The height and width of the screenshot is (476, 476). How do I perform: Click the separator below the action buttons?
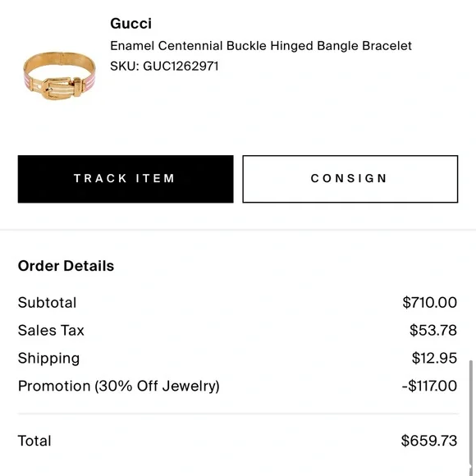[238, 230]
